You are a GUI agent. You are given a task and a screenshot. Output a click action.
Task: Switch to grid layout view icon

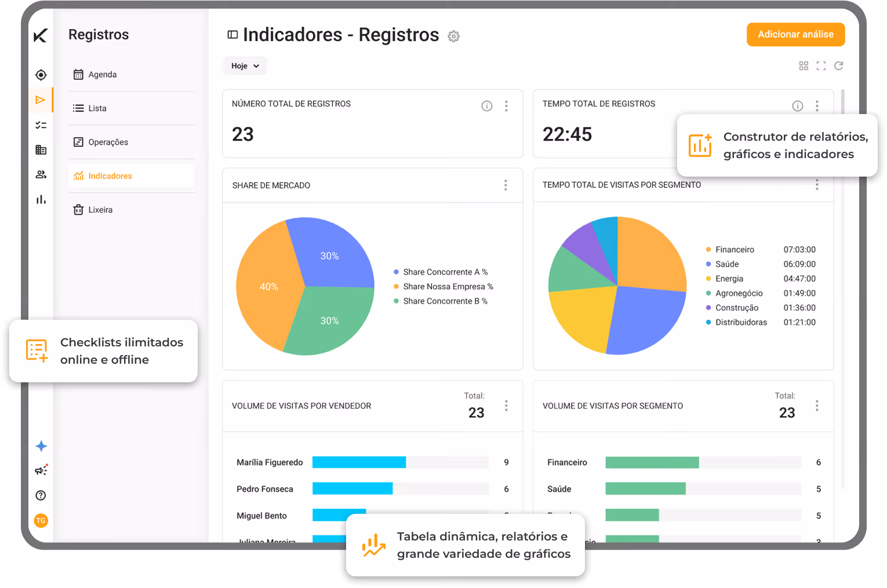(804, 66)
